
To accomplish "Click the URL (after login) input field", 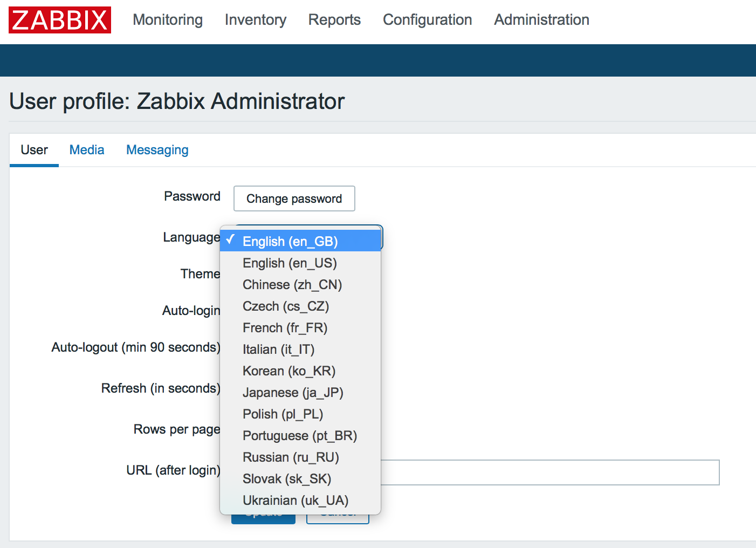I will pyautogui.click(x=550, y=472).
